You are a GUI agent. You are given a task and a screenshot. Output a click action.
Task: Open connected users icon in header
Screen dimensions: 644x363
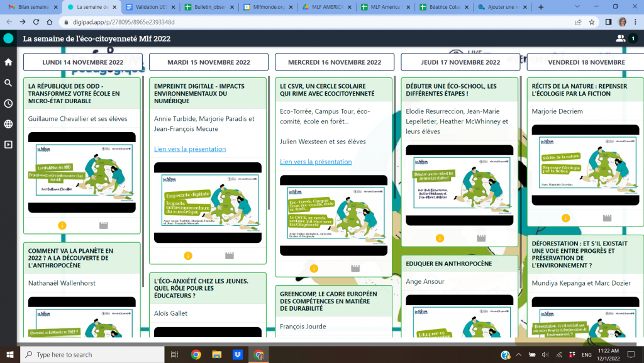click(x=621, y=38)
